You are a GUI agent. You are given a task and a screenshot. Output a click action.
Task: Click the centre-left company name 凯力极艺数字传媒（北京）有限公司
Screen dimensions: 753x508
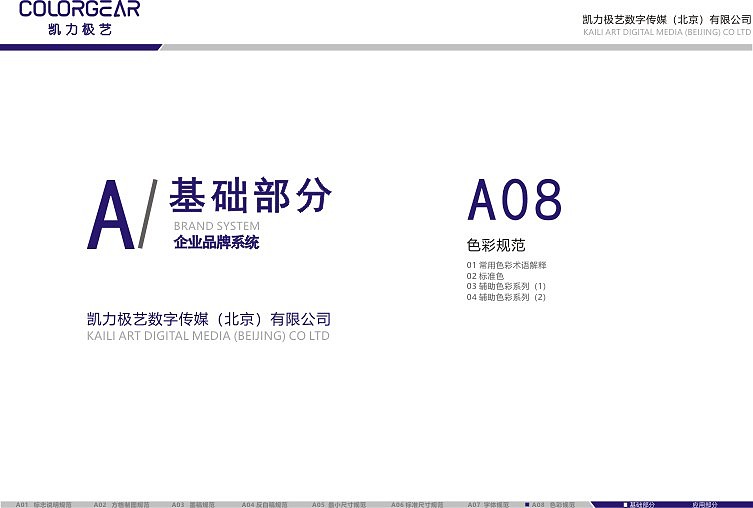(209, 319)
